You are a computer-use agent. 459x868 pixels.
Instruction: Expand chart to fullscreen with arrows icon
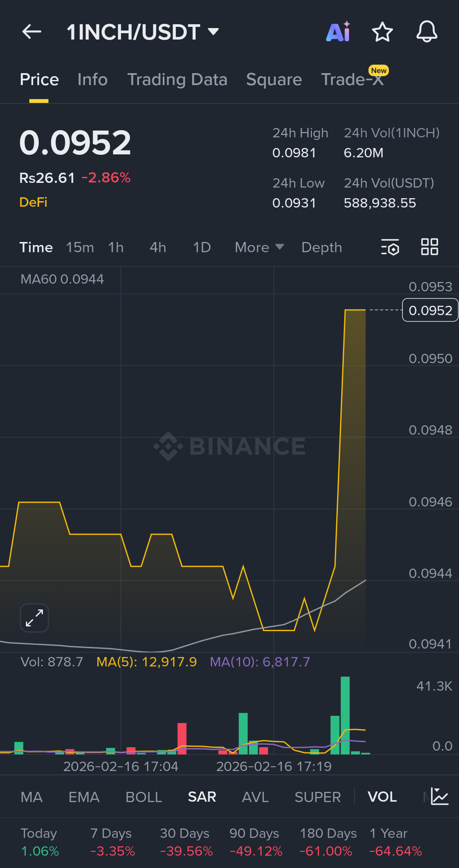click(x=34, y=618)
